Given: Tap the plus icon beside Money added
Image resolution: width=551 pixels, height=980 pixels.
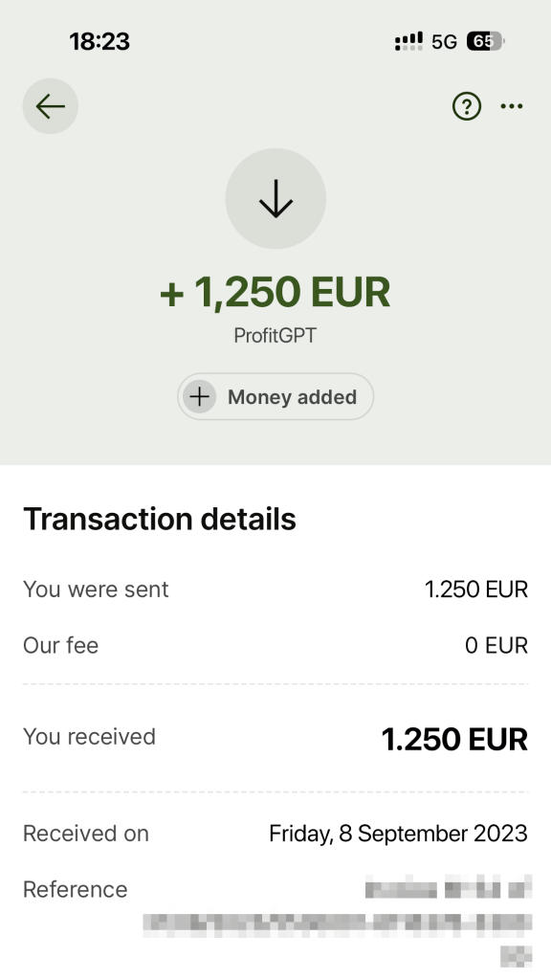Looking at the screenshot, I should coord(199,397).
